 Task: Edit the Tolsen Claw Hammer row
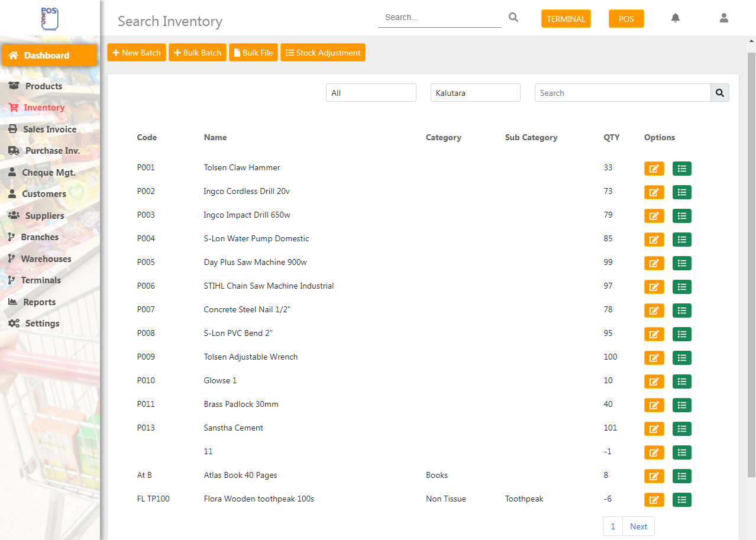tap(654, 169)
